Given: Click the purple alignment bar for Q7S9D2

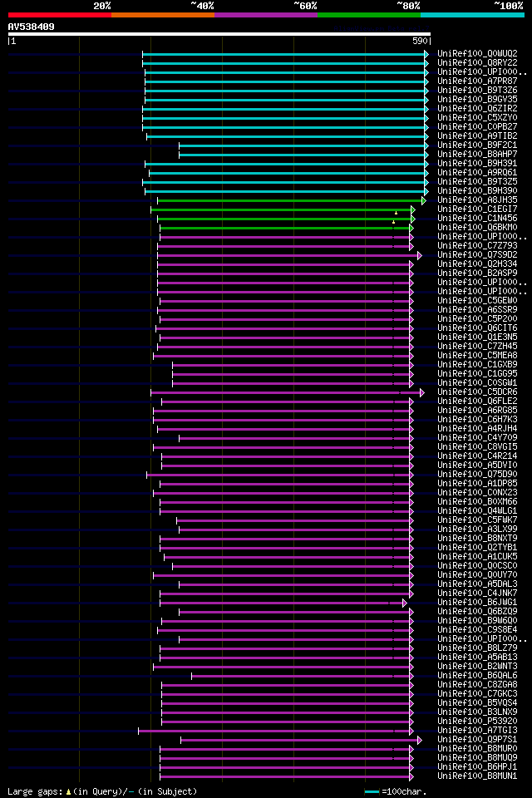Looking at the screenshot, I should 289,256.
